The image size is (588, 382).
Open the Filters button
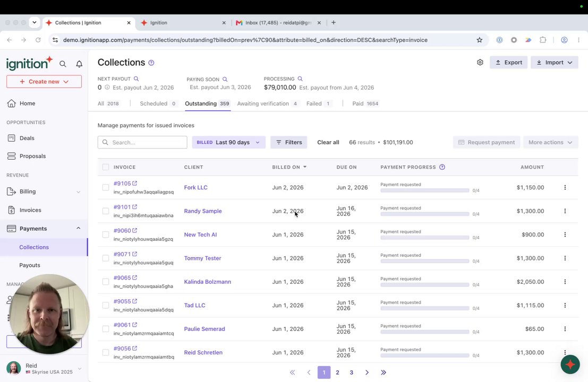coord(289,142)
